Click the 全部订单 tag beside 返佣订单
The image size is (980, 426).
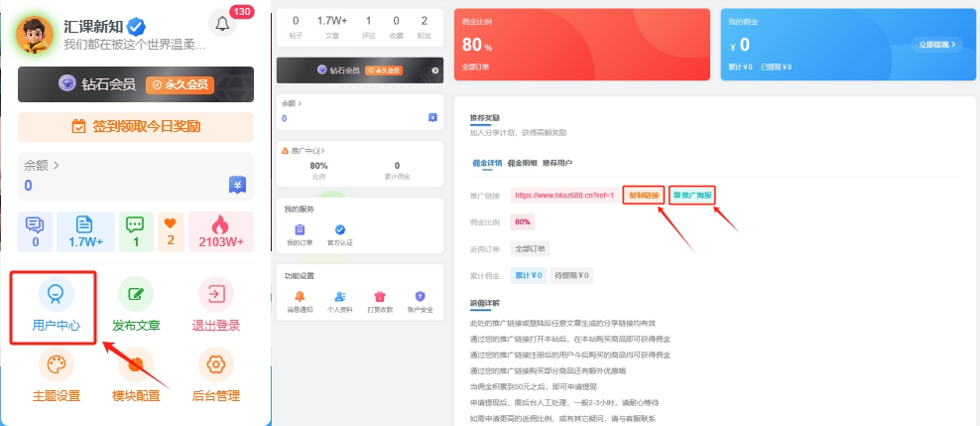530,249
